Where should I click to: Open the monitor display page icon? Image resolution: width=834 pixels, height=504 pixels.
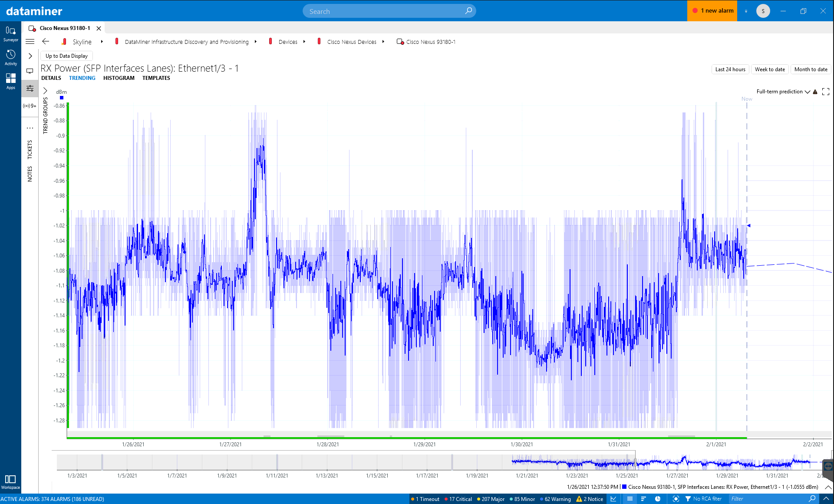coord(30,71)
